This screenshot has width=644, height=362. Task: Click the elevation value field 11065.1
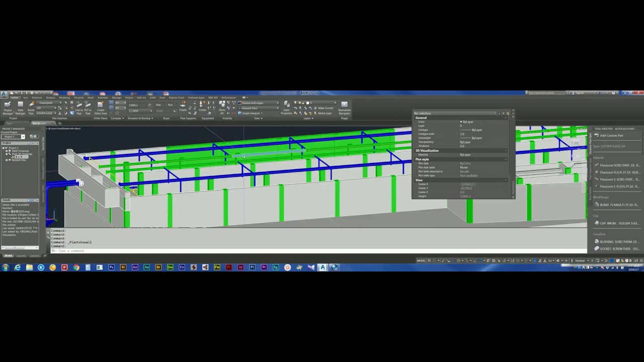(137, 106)
